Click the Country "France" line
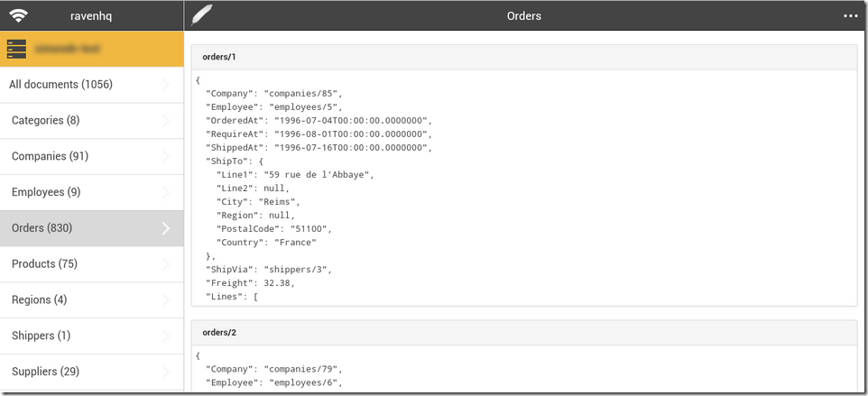The image size is (868, 396). point(267,243)
